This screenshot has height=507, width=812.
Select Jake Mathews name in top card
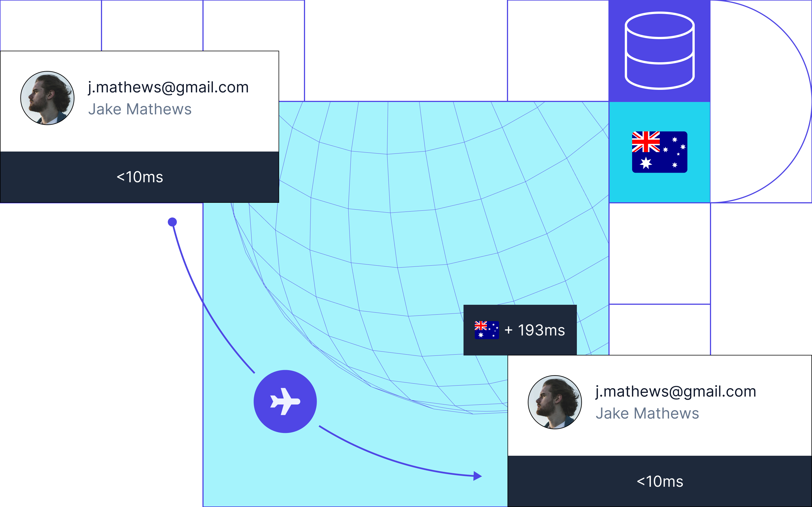tap(140, 109)
